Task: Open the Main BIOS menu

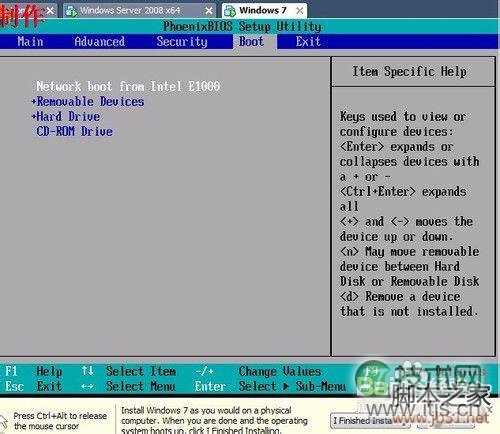Action: pos(30,42)
